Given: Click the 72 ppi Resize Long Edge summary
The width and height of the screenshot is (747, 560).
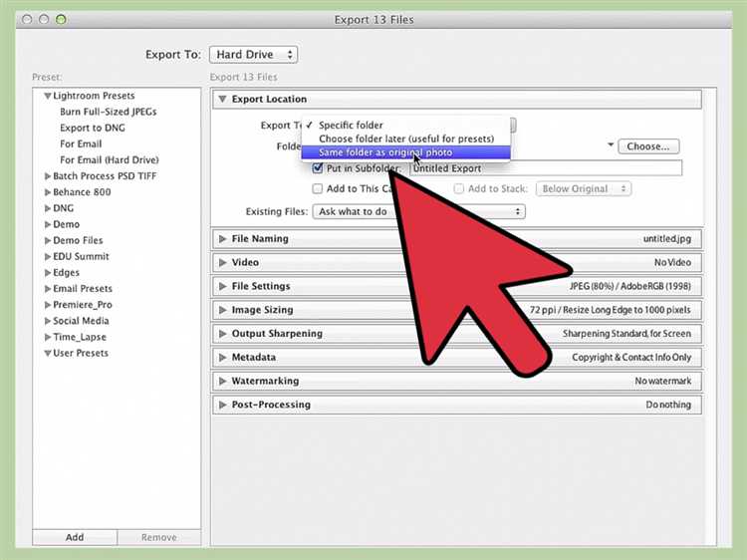Looking at the screenshot, I should (611, 310).
